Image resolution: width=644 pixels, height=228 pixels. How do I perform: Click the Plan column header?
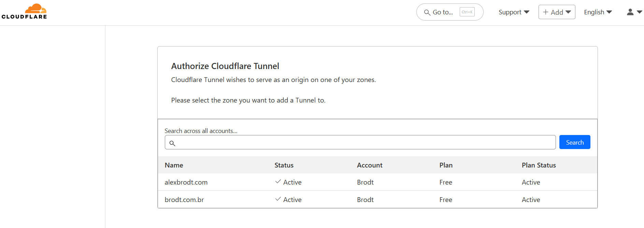point(446,165)
